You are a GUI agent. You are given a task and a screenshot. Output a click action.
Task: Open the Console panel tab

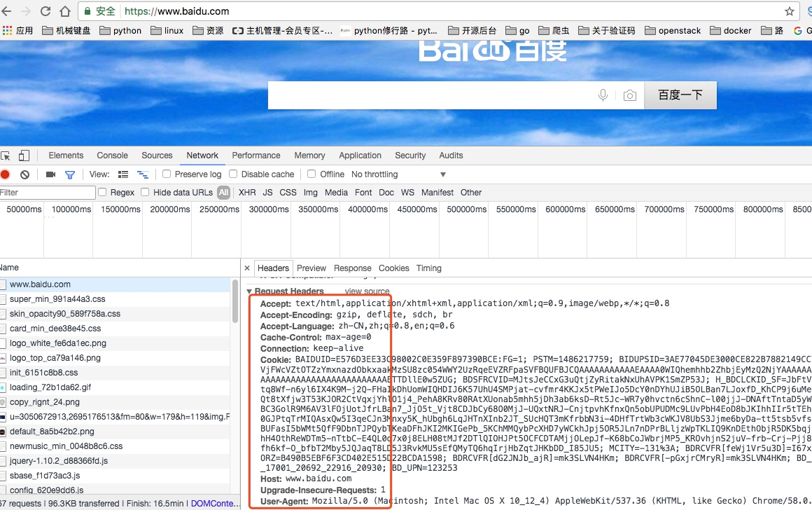(x=113, y=156)
